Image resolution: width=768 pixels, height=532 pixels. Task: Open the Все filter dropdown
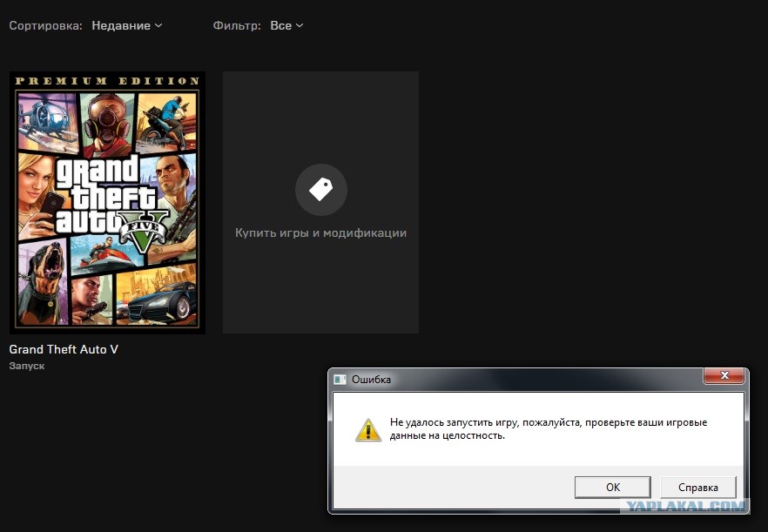[286, 25]
